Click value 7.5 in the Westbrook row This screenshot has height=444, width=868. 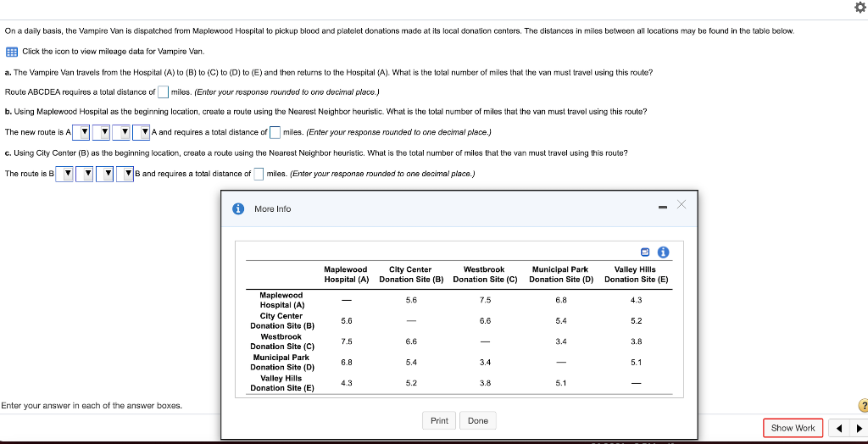pos(347,341)
